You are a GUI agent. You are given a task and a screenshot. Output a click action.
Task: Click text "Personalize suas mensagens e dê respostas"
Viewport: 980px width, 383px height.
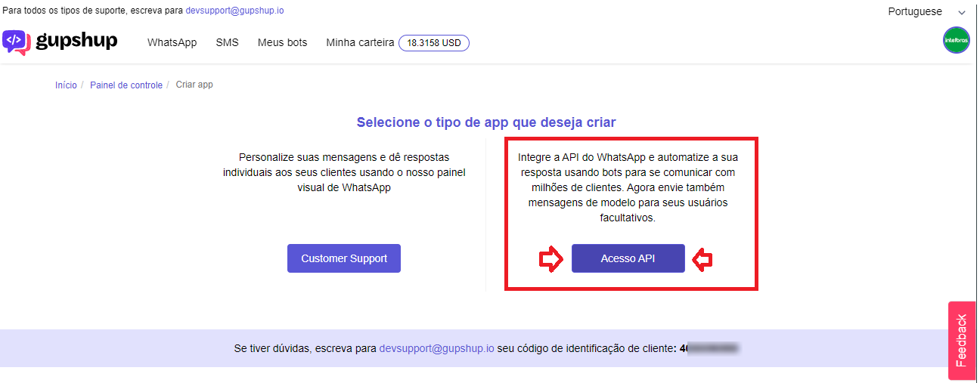344,157
